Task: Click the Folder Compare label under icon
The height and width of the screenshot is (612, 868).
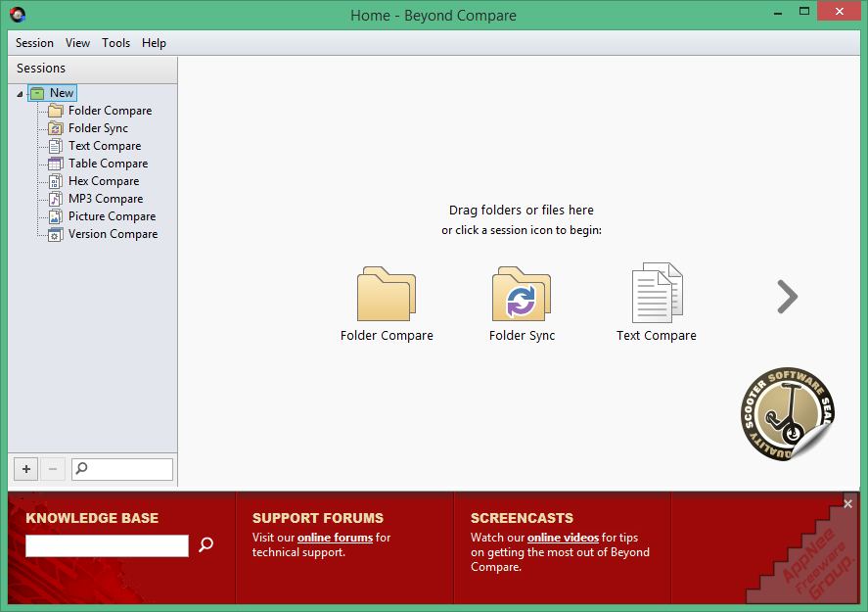Action: (387, 336)
